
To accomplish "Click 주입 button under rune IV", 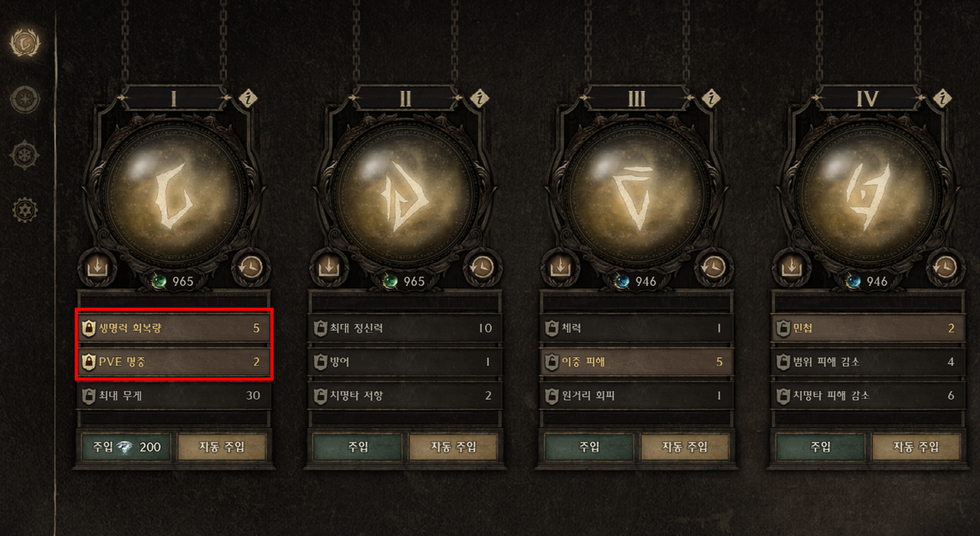I will [820, 447].
